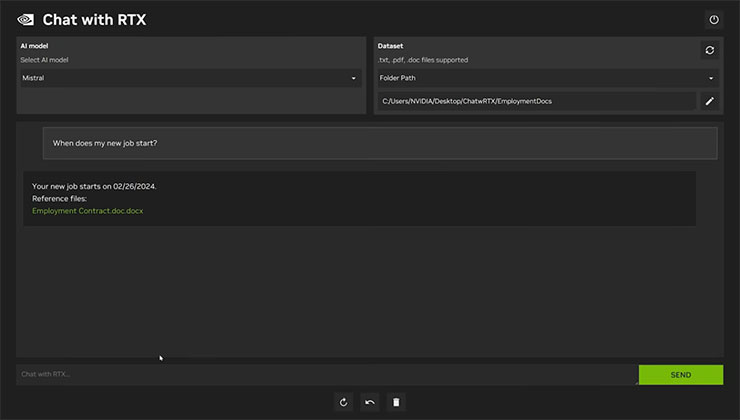
Task: Focus the Chat with RTX input field
Action: 327,374
